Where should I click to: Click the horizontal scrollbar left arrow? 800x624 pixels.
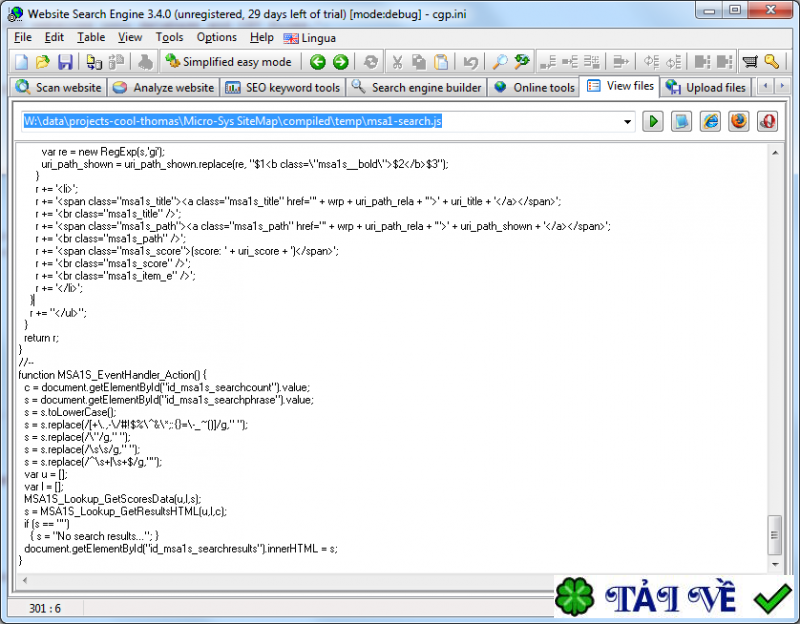pos(24,580)
